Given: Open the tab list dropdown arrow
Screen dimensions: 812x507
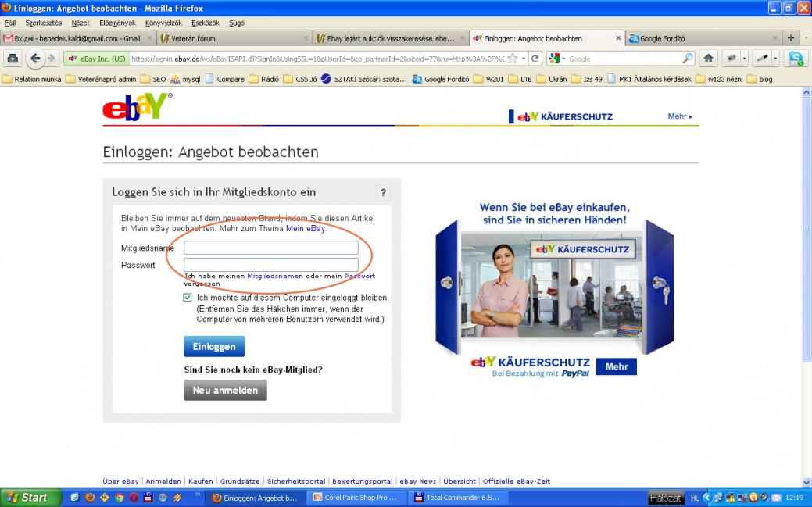Looking at the screenshot, I should (x=804, y=37).
